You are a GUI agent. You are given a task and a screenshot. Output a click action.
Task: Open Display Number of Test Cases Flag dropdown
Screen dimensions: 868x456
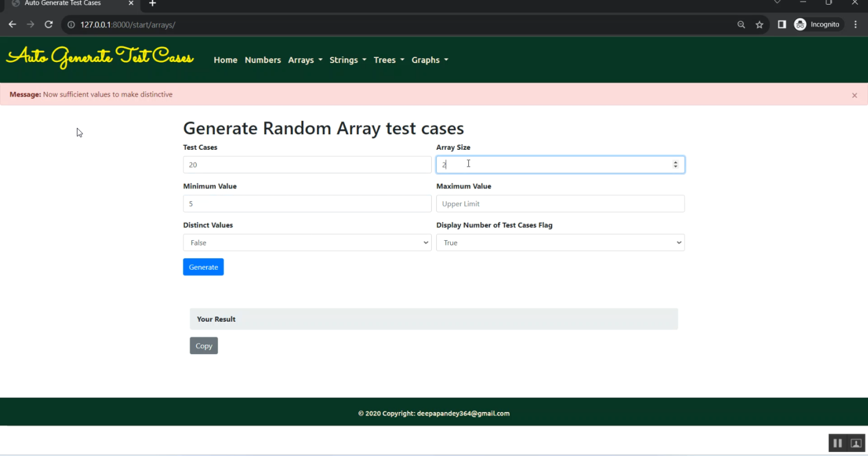point(560,242)
